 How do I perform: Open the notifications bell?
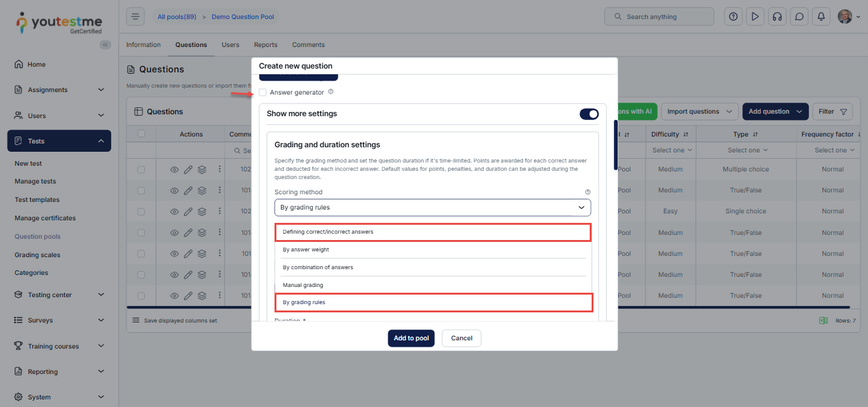coord(821,17)
